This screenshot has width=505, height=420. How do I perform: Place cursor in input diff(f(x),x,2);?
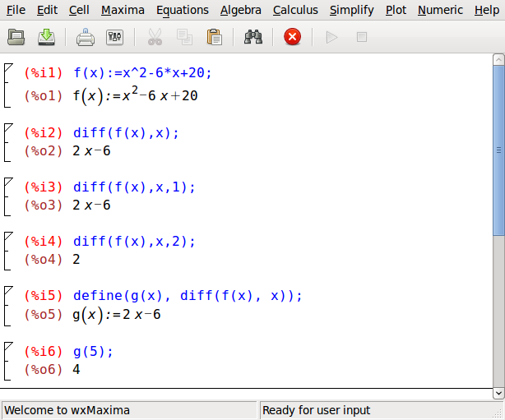click(x=134, y=242)
